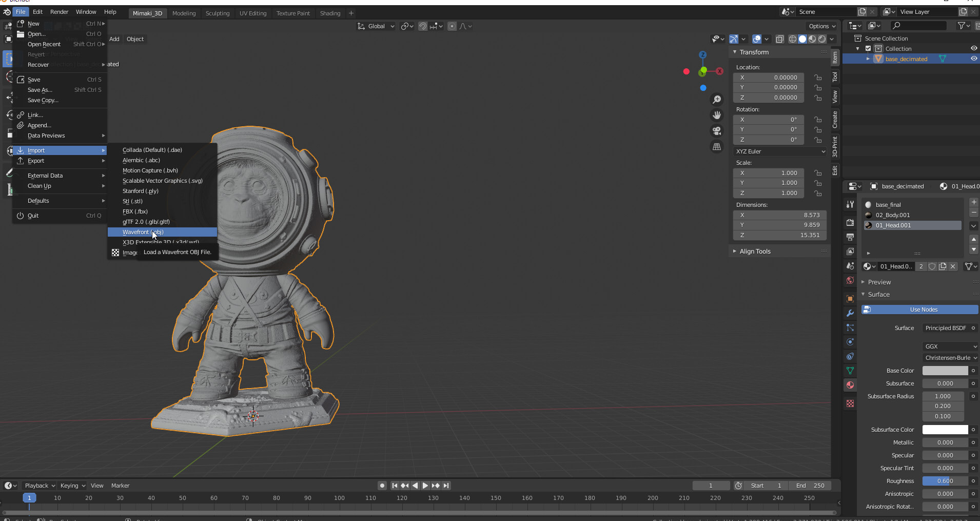Viewport: 980px width, 521px height.
Task: Toggle proportional editing in viewport header
Action: (452, 26)
